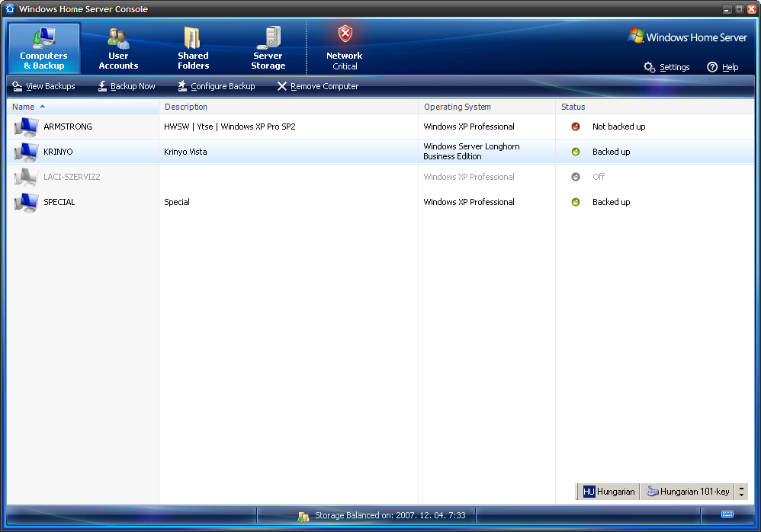Click the storage balancing status icon
The width and height of the screenshot is (761, 532).
[x=303, y=517]
